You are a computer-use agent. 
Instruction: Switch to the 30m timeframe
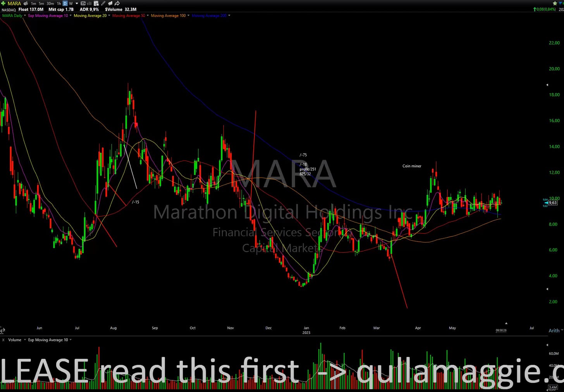pos(50,3)
